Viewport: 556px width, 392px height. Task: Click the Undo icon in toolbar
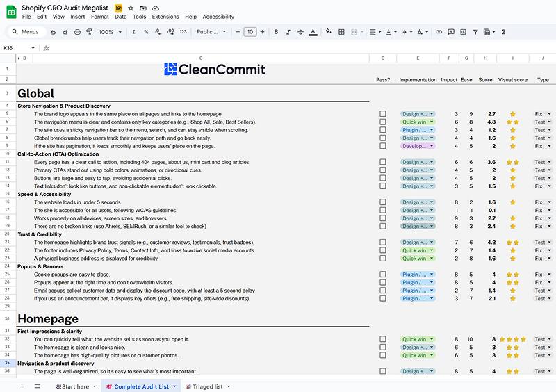tap(53, 32)
